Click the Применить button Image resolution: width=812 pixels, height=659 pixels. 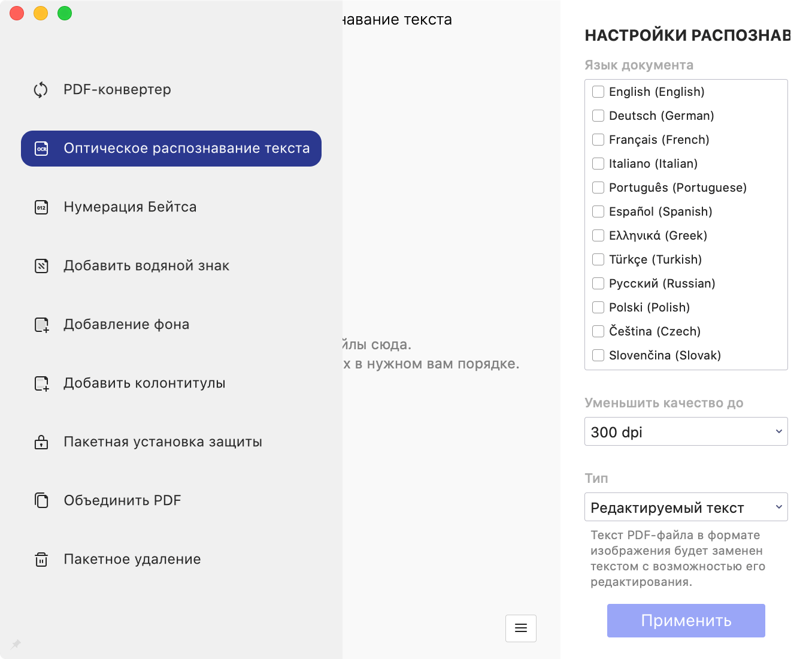point(686,621)
